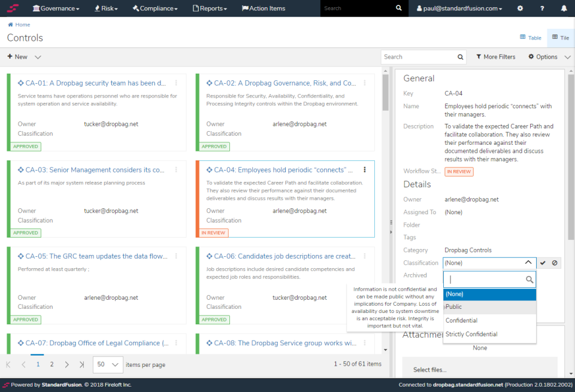This screenshot has height=392, width=575.
Task: Click the tile list scroll down arrow
Action: [x=385, y=350]
